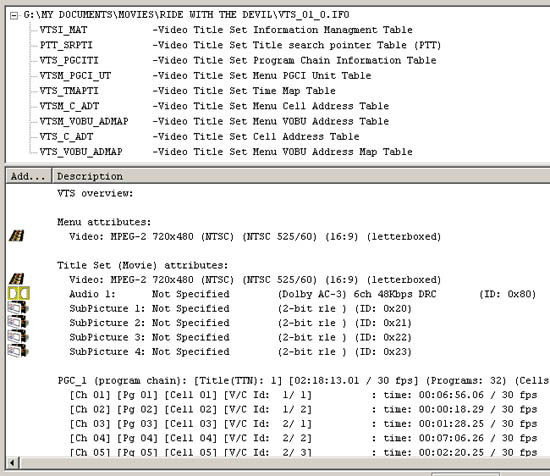Select the SubPicture 1 icon
The image size is (550, 476).
click(x=18, y=308)
